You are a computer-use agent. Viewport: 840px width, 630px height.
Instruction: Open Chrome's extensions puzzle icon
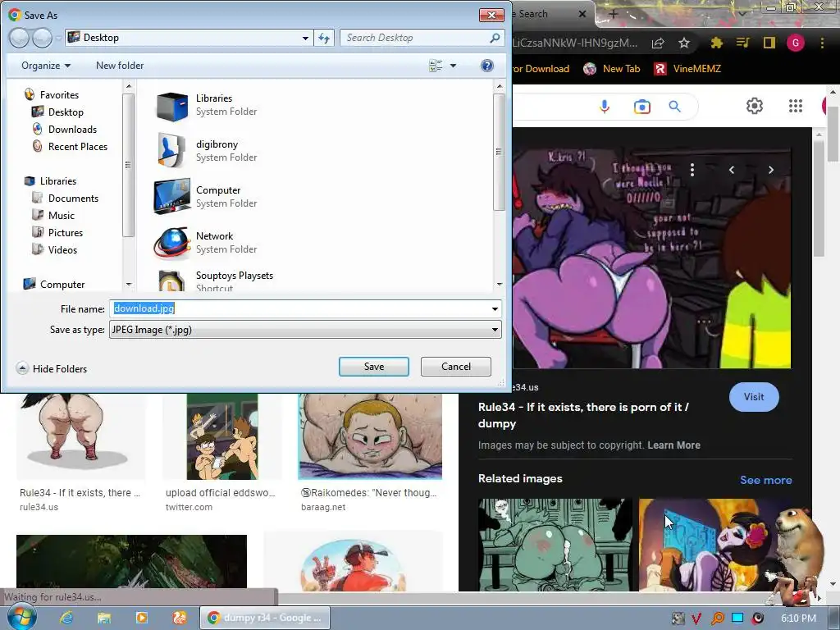[x=716, y=43]
